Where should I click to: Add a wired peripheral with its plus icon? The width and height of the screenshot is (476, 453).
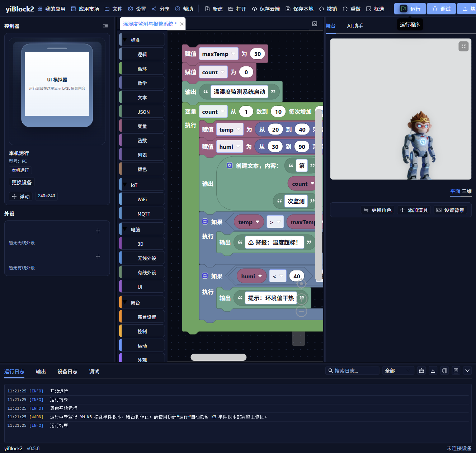point(98,256)
